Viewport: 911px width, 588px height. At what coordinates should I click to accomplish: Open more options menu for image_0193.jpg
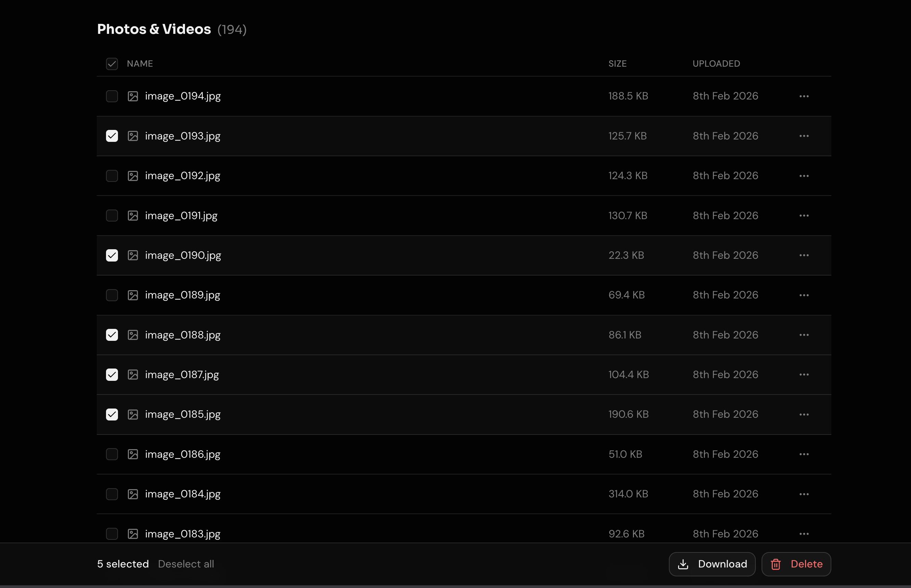[804, 136]
